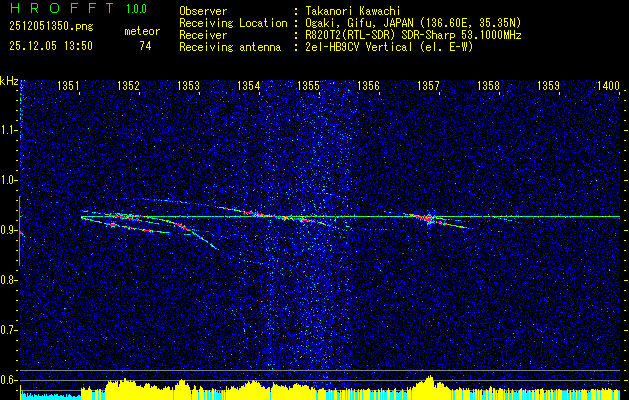Viewport: 629px width, 400px height.
Task: Click the version number 1.0.0
Action: click(136, 8)
